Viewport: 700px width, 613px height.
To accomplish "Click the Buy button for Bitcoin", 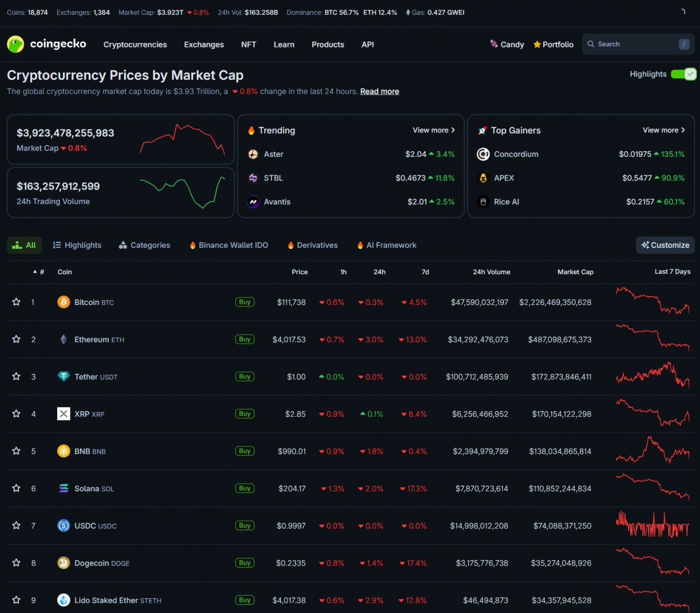I will coord(244,302).
